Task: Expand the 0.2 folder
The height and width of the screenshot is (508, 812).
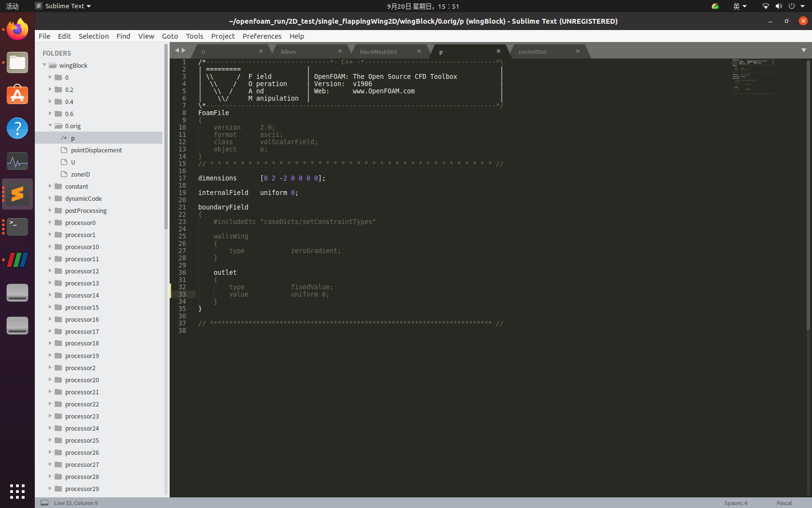Action: (50, 90)
